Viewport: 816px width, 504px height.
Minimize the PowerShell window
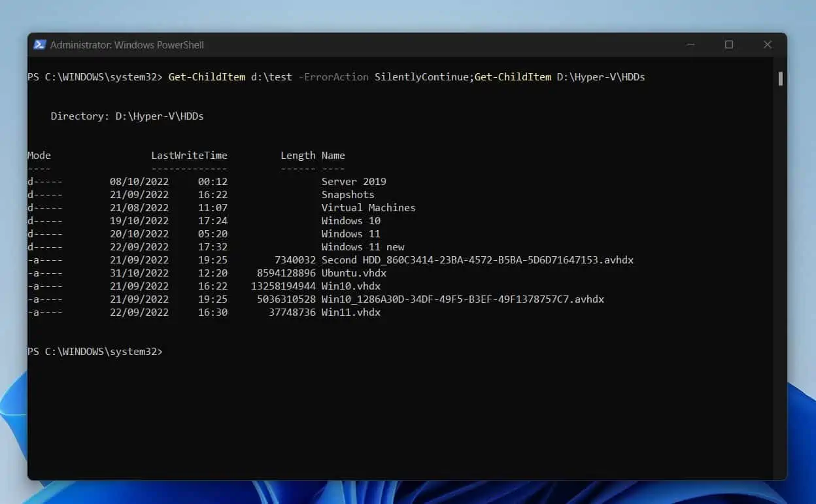tap(690, 44)
